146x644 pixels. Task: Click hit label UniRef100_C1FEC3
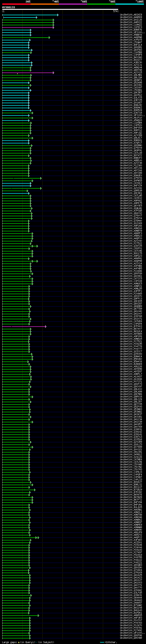click(131, 27)
